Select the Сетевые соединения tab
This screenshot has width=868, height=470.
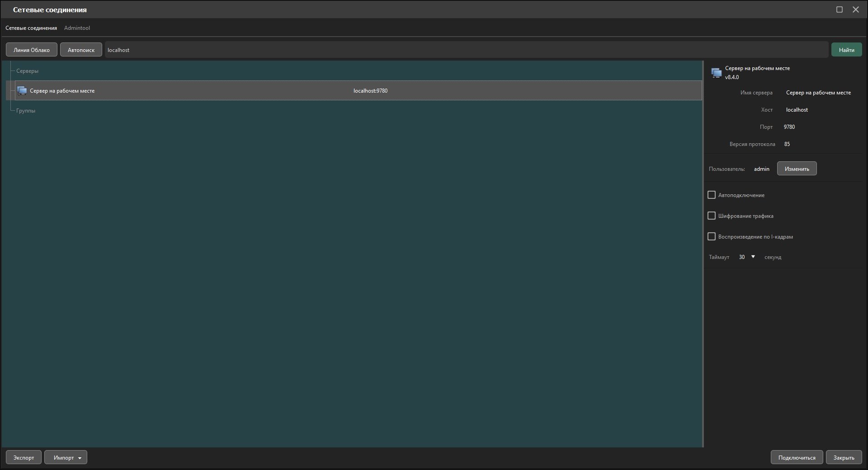31,28
